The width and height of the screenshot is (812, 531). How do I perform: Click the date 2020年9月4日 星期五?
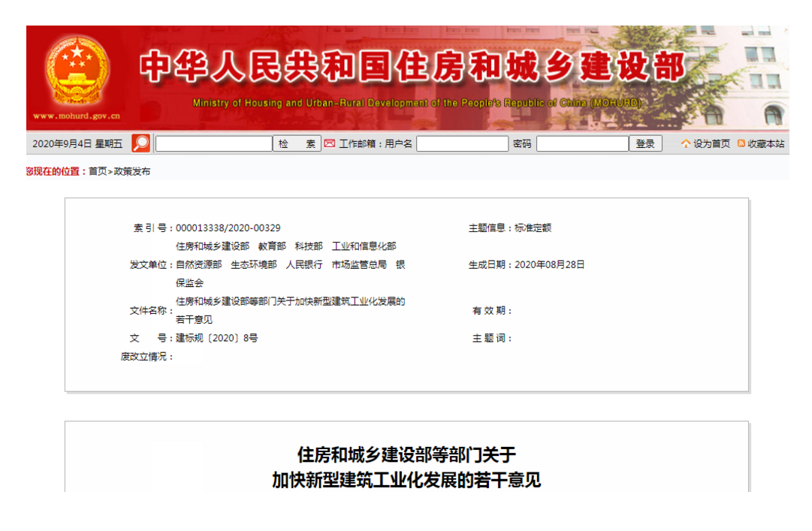(x=77, y=143)
